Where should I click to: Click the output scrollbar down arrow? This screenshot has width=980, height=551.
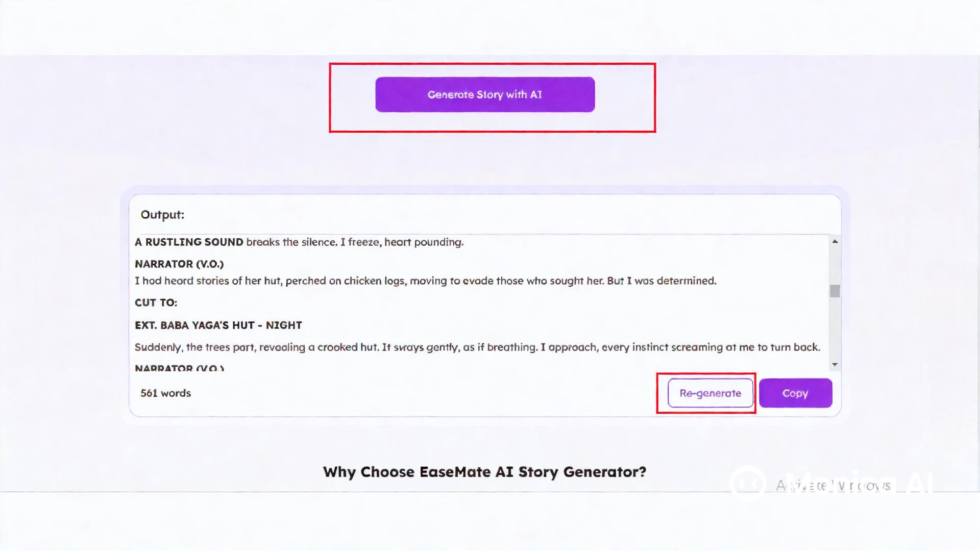pos(835,364)
